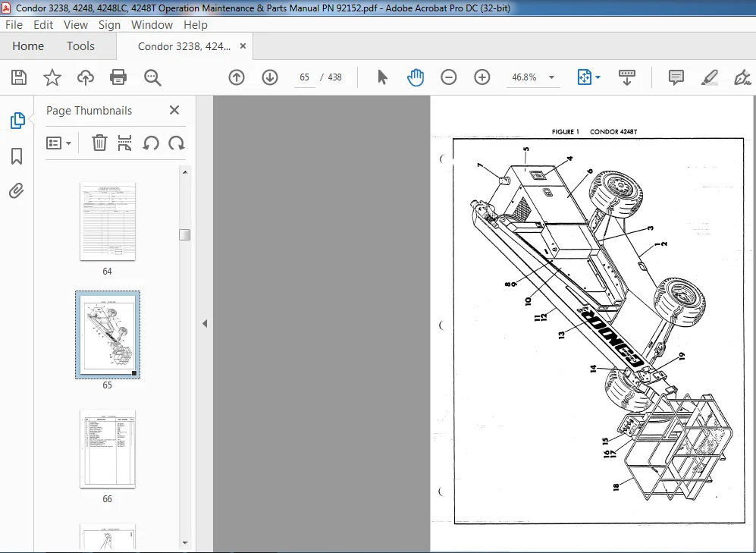Click the page label 64
This screenshot has width=756, height=553.
click(x=107, y=272)
